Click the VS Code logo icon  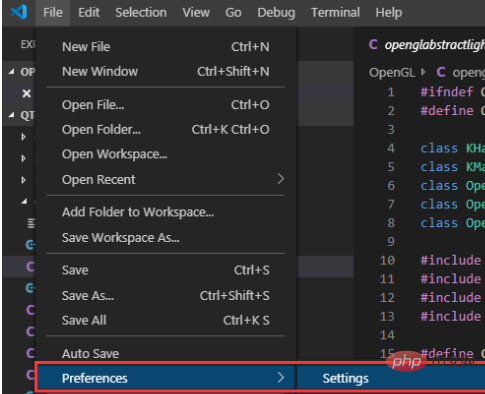click(x=19, y=12)
